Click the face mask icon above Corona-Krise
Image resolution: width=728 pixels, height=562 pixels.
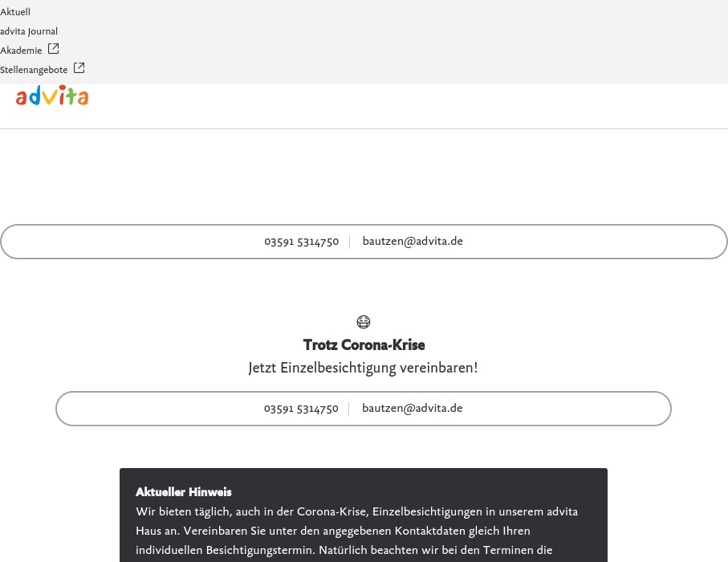pyautogui.click(x=364, y=322)
